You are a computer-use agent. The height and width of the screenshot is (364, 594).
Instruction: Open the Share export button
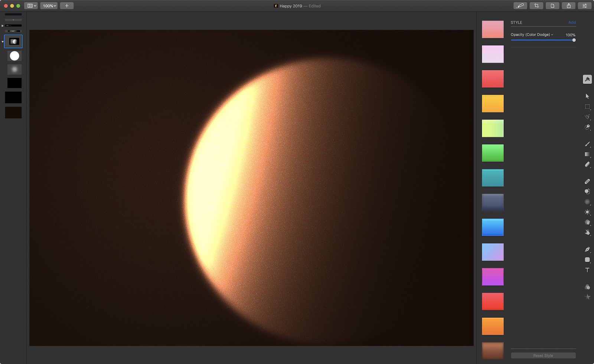pyautogui.click(x=568, y=6)
